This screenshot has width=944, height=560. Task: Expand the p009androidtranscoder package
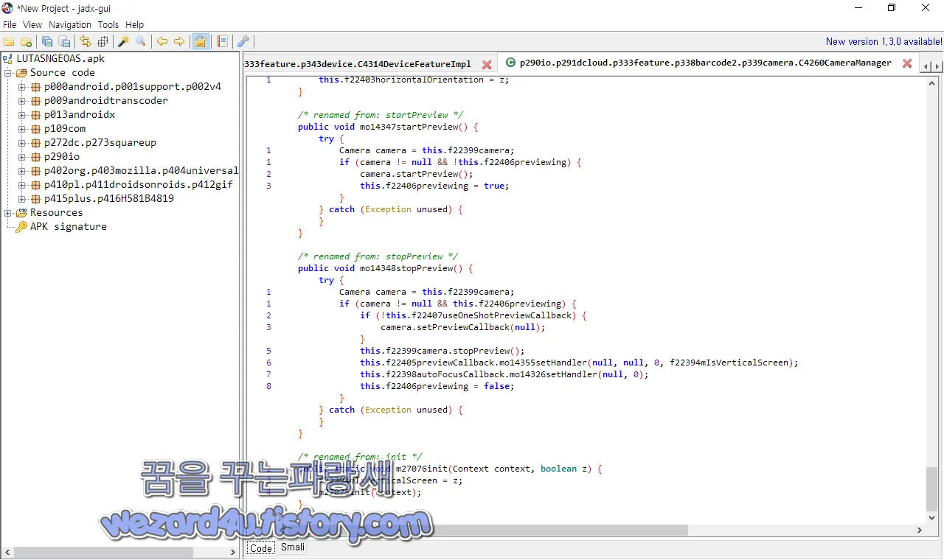(x=22, y=100)
